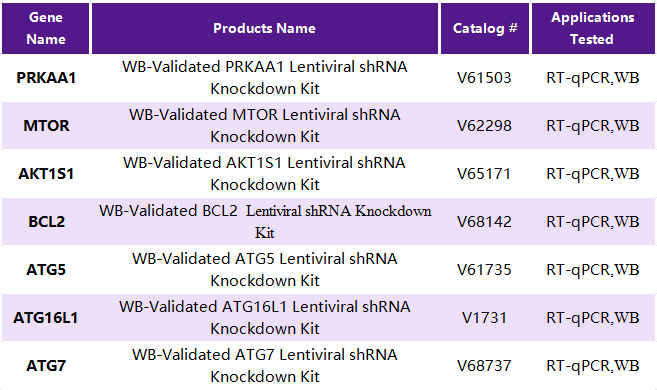Select catalog number V65171
The image size is (657, 390).
click(x=484, y=174)
